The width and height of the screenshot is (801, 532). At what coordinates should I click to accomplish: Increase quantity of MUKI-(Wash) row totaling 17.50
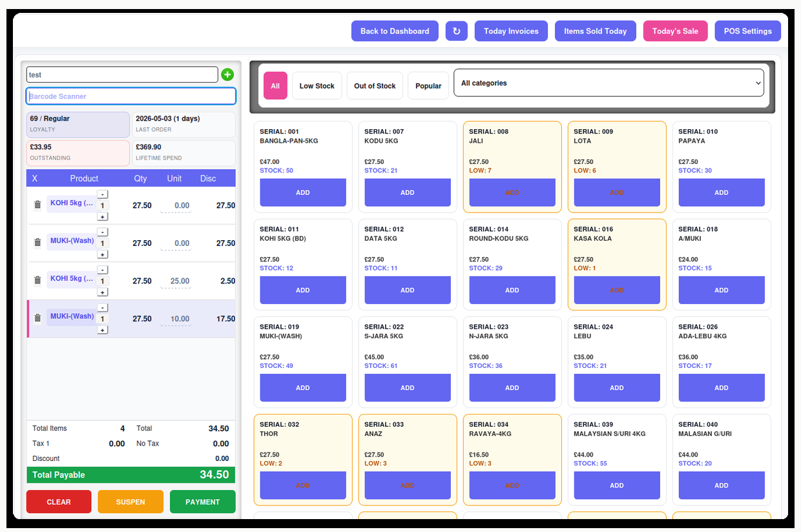coord(103,330)
